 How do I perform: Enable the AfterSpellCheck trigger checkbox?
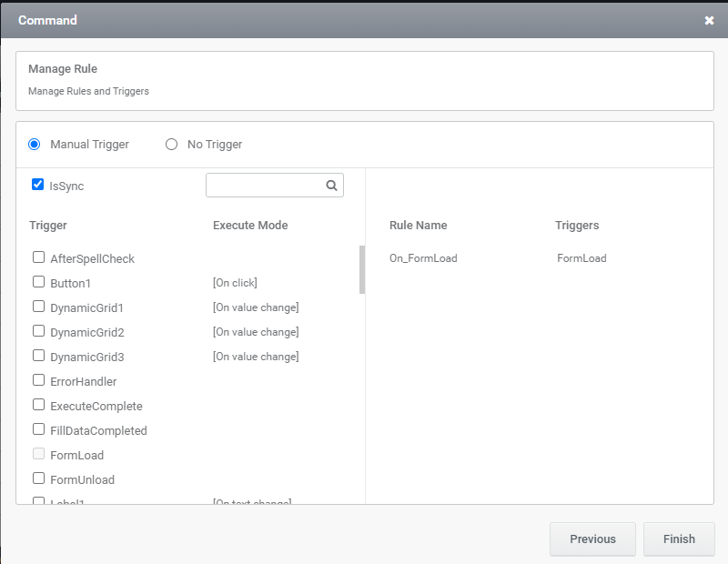39,257
